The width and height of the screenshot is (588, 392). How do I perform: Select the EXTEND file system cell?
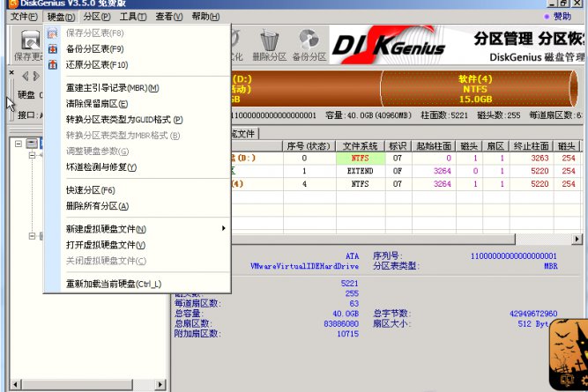pos(361,171)
